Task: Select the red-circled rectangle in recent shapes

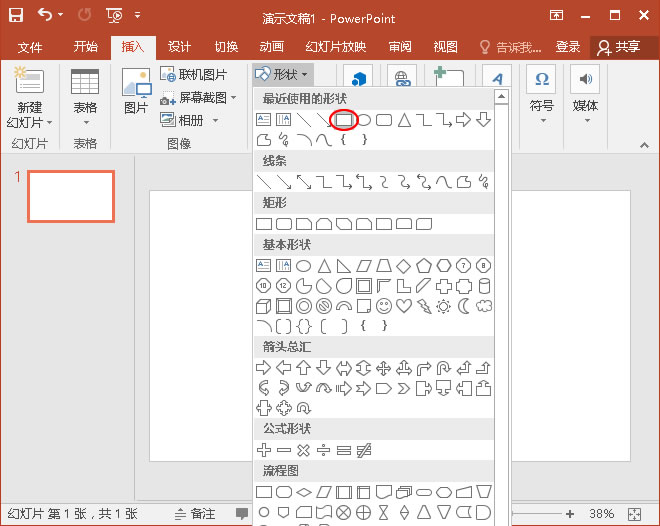Action: 344,120
